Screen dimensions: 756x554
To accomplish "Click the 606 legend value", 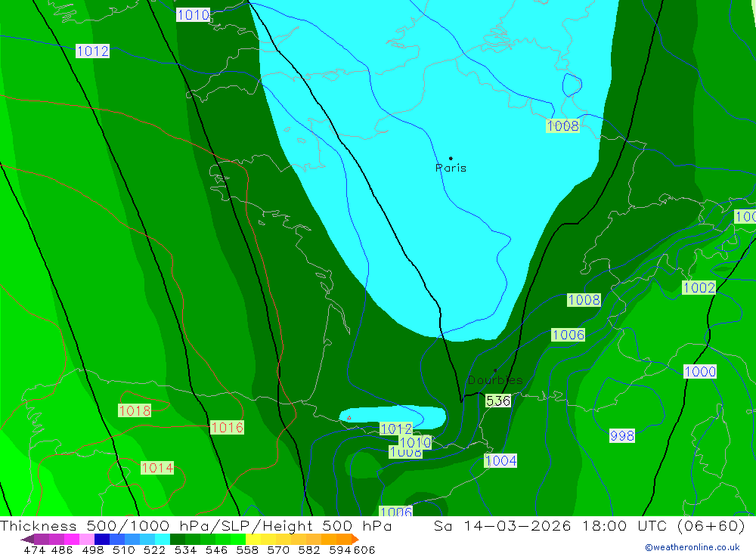I will pyautogui.click(x=364, y=550).
